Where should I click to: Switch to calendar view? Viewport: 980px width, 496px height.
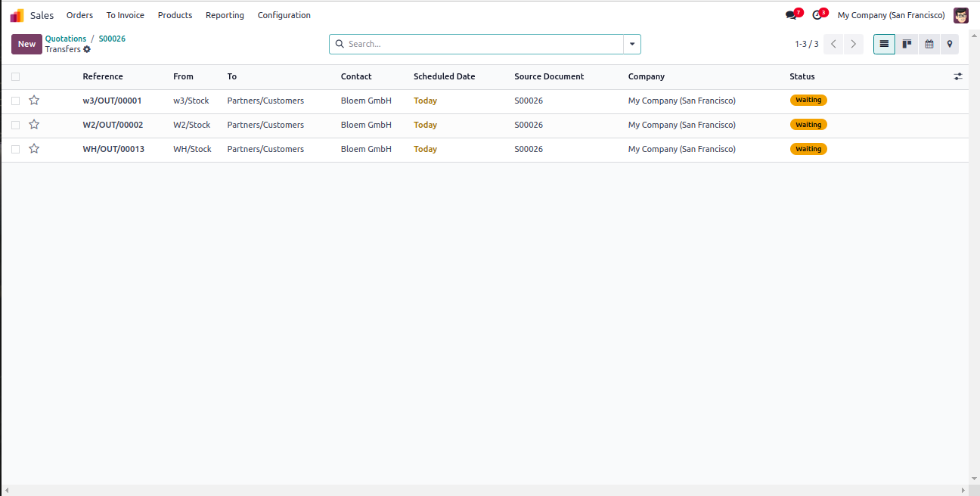[x=929, y=44]
